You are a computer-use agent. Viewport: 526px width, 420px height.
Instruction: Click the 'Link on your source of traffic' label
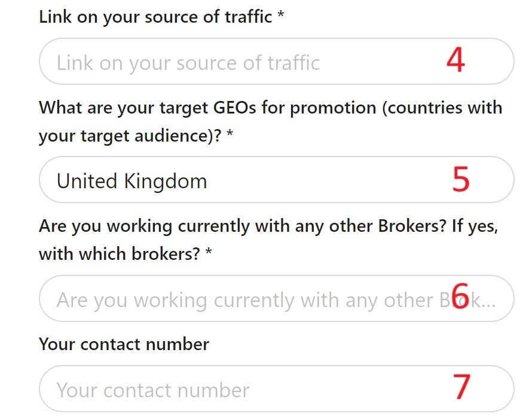[155, 17]
